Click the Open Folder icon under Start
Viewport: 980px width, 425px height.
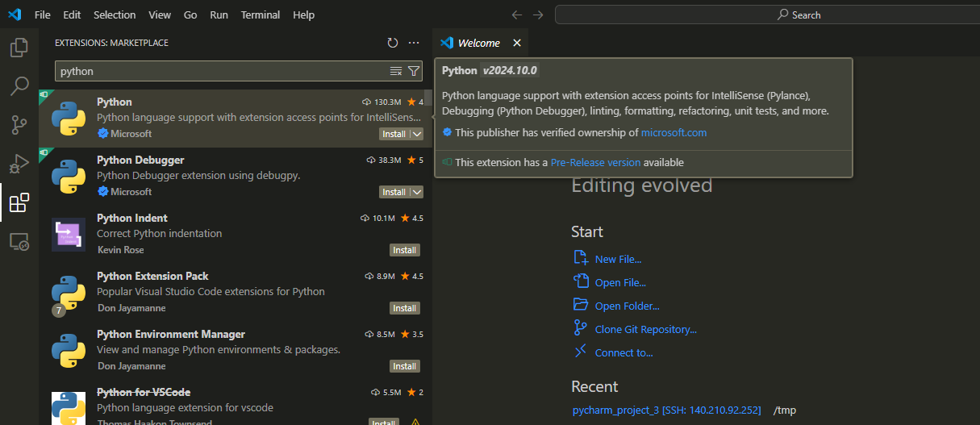[581, 305]
